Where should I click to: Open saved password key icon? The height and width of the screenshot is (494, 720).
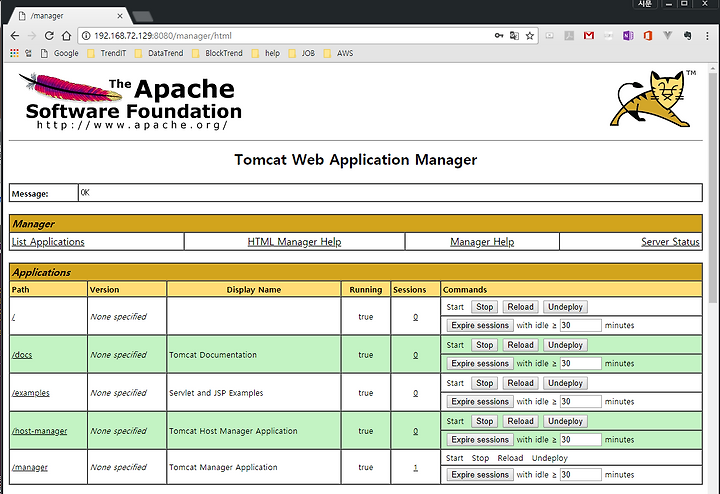tap(499, 36)
